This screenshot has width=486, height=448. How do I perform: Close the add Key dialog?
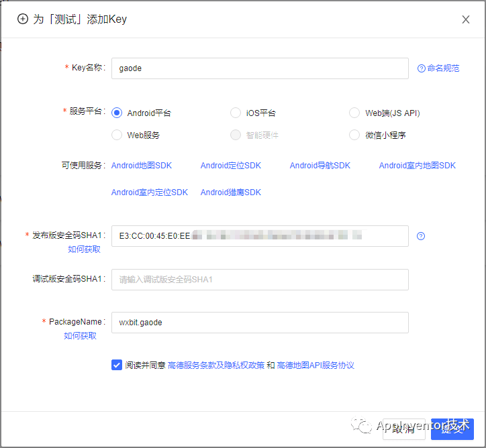coord(466,19)
